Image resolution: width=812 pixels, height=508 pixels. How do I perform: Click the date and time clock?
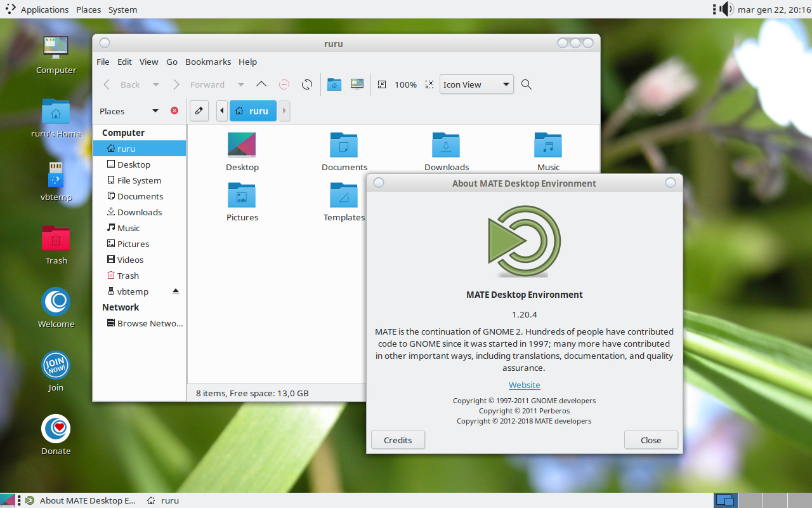(x=773, y=10)
